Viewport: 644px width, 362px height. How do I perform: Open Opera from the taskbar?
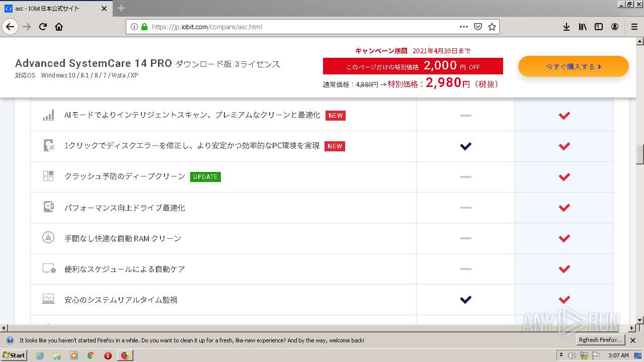(108, 355)
